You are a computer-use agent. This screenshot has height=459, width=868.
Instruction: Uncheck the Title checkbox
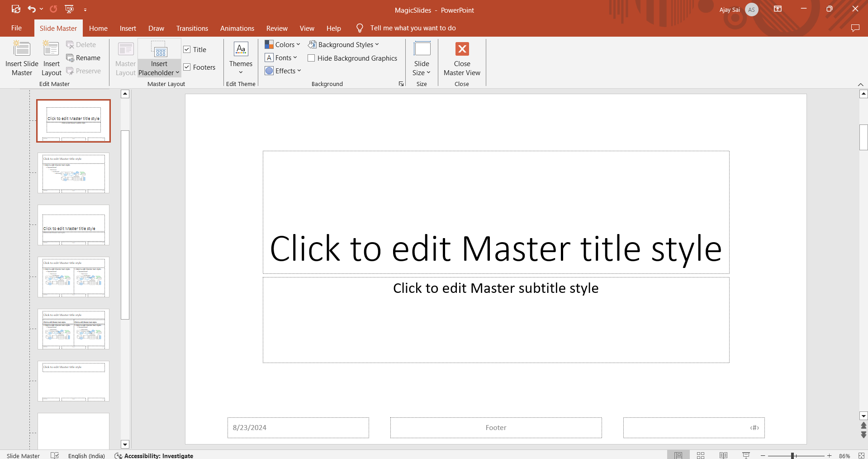point(187,50)
